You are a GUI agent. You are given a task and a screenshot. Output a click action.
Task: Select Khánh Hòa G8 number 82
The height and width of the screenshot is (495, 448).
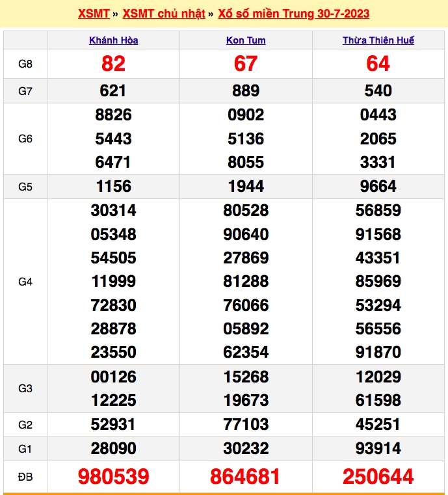114,64
